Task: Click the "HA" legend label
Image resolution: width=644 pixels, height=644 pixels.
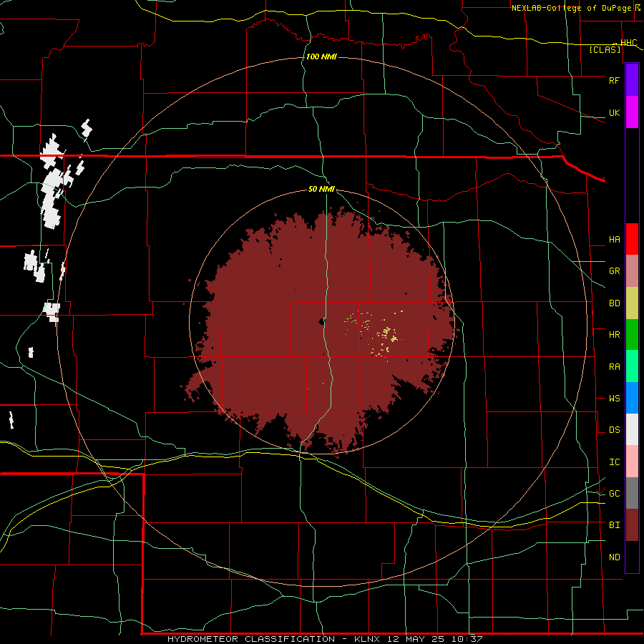Action: 614,239
